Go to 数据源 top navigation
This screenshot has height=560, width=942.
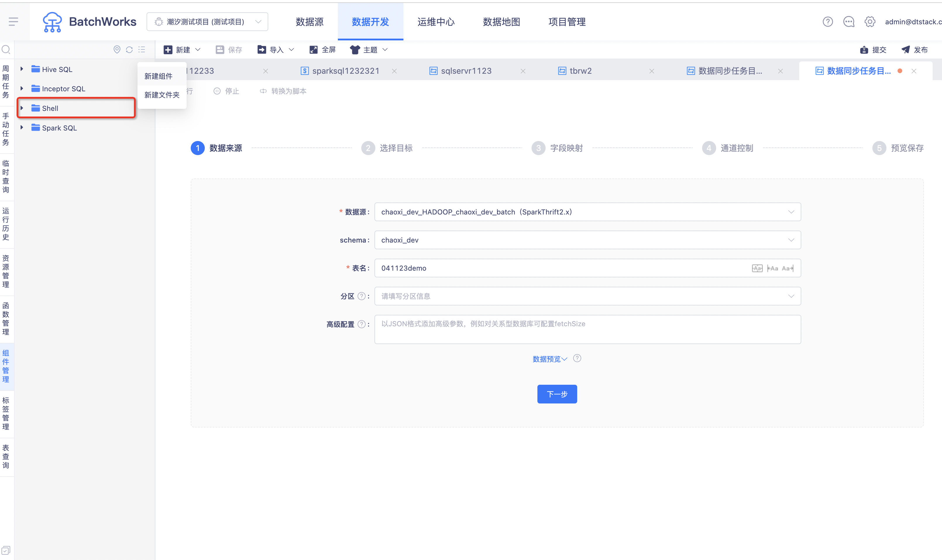(310, 22)
